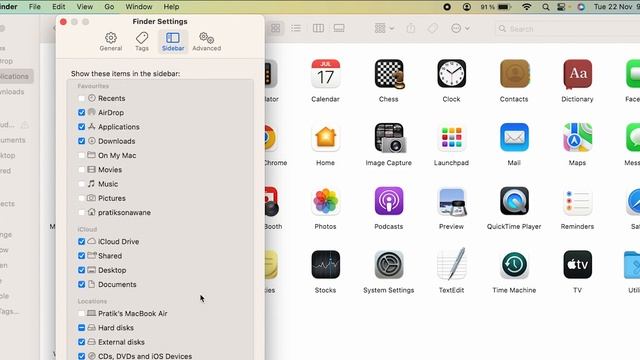Uncheck the AirDrop sidebar checkbox
The width and height of the screenshot is (640, 360).
81,113
